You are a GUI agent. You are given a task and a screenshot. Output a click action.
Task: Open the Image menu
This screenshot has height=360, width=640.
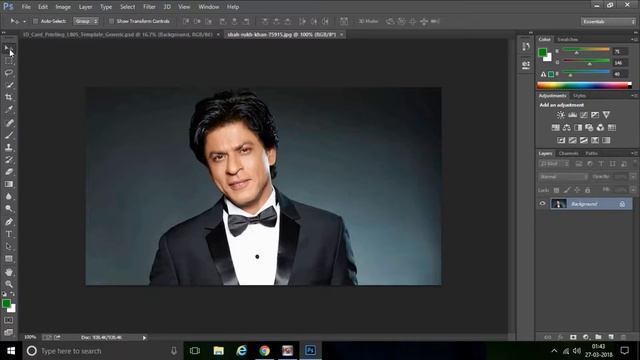tap(63, 7)
